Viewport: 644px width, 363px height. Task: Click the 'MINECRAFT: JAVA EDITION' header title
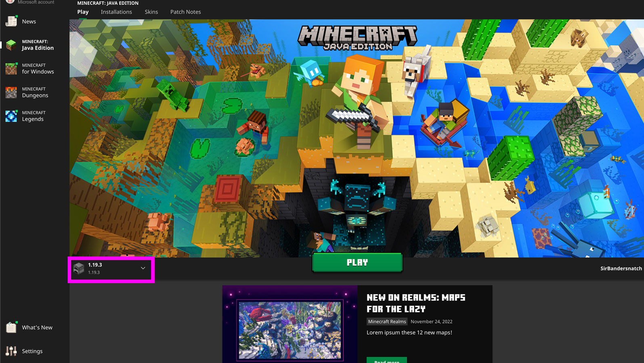pos(108,3)
